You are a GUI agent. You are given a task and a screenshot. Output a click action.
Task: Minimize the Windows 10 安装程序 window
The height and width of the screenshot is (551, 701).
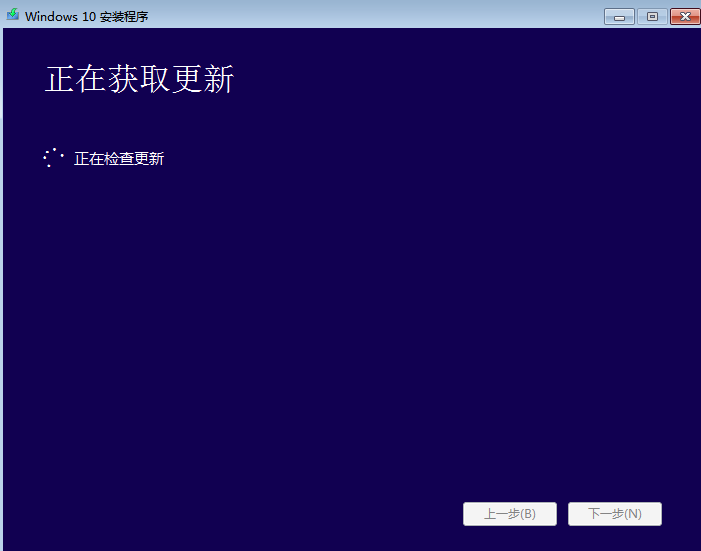click(x=619, y=17)
